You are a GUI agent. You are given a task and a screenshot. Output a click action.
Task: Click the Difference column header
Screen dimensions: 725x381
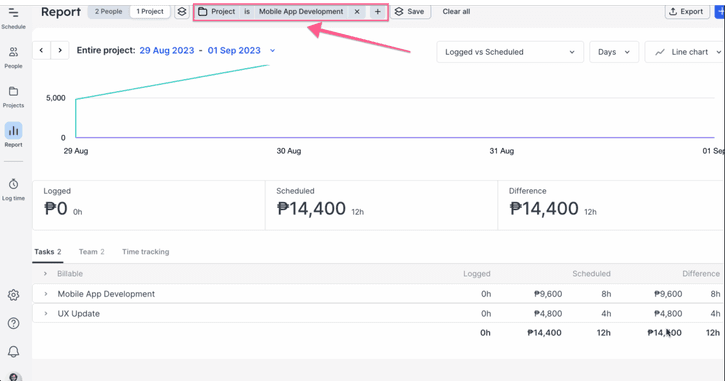click(701, 274)
